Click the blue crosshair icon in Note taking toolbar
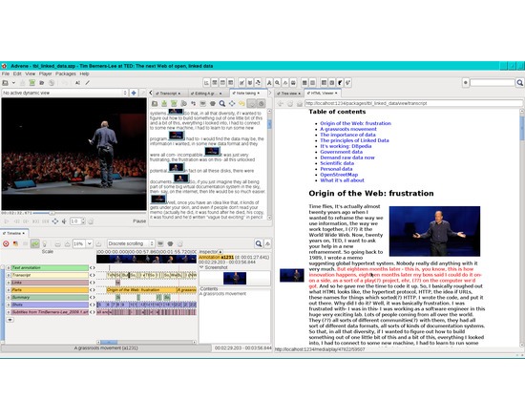The height and width of the screenshot is (420, 525). (232, 103)
